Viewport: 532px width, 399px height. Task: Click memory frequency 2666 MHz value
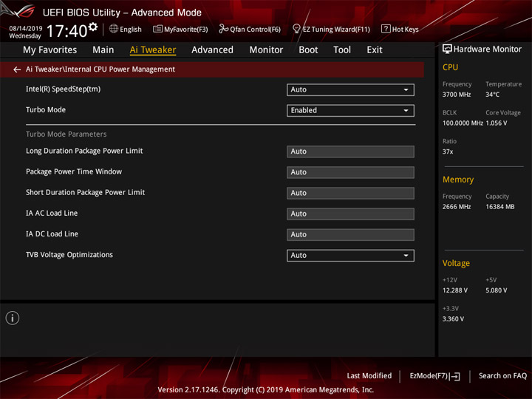(x=457, y=207)
